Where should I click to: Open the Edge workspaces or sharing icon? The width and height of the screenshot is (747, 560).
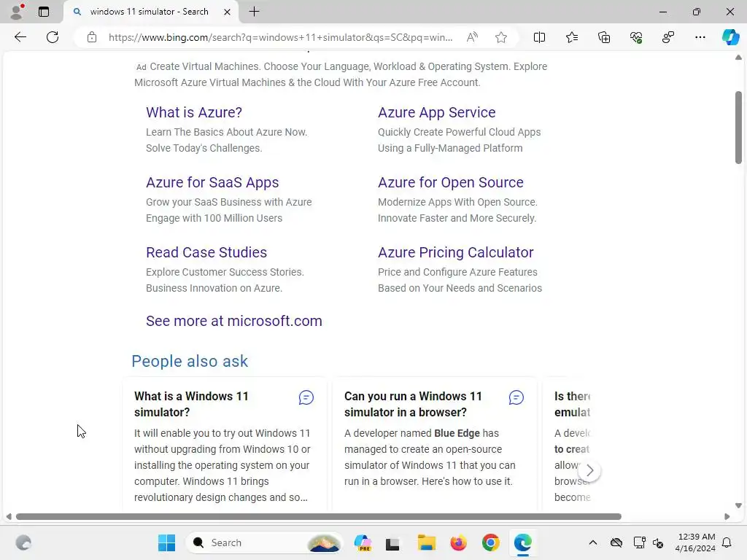668,37
